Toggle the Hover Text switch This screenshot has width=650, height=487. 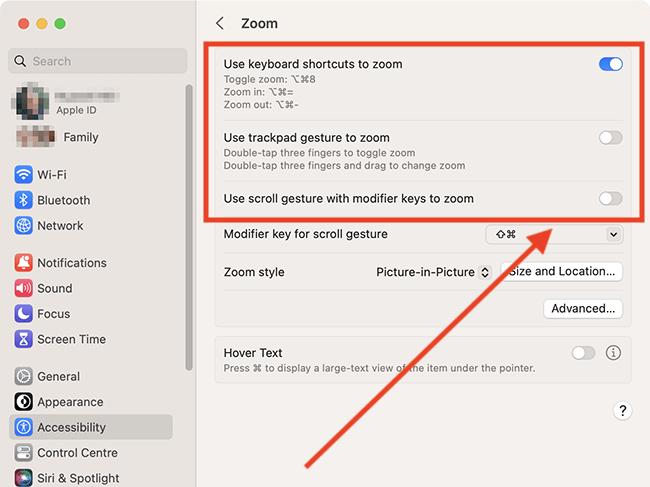point(582,353)
